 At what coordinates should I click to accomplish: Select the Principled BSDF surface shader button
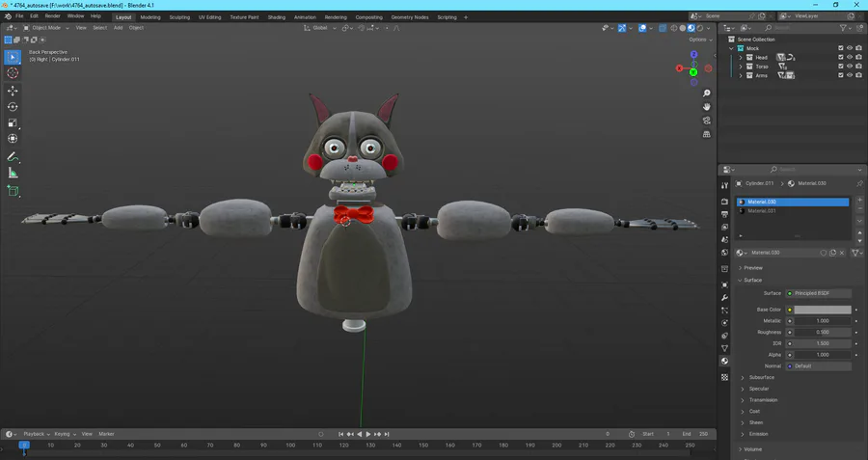click(x=818, y=293)
